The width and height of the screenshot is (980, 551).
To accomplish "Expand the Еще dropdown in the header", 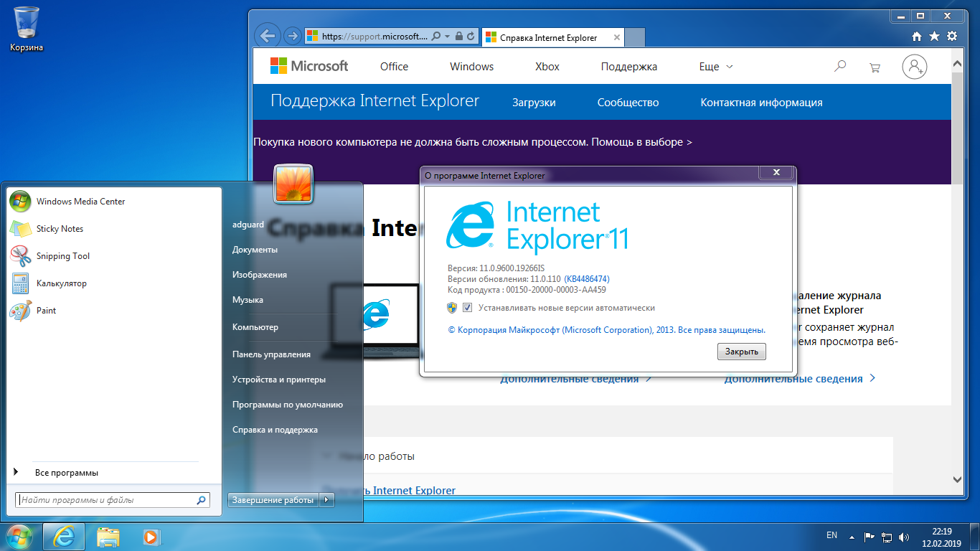I will pos(716,66).
